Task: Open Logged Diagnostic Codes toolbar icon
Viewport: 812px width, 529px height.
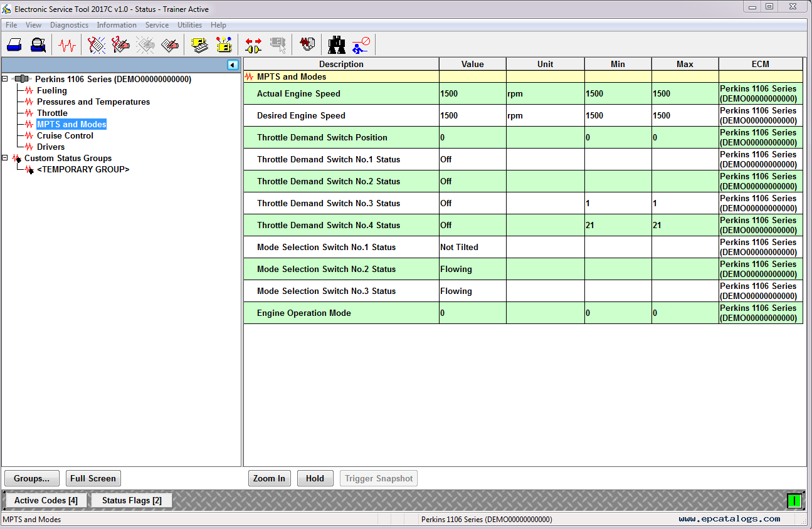Action: [x=120, y=45]
